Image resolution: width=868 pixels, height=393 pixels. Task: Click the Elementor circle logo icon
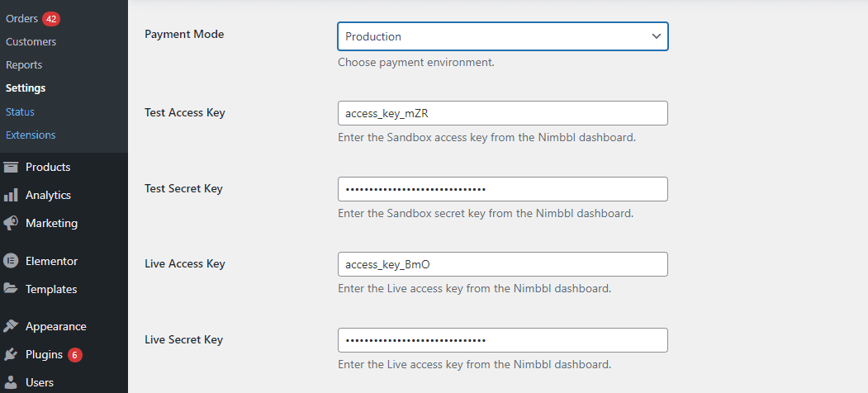point(11,261)
